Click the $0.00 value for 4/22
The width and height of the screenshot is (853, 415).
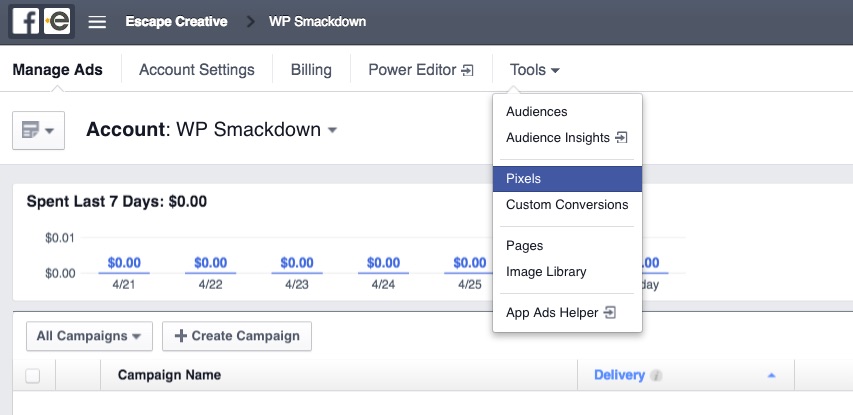211,263
